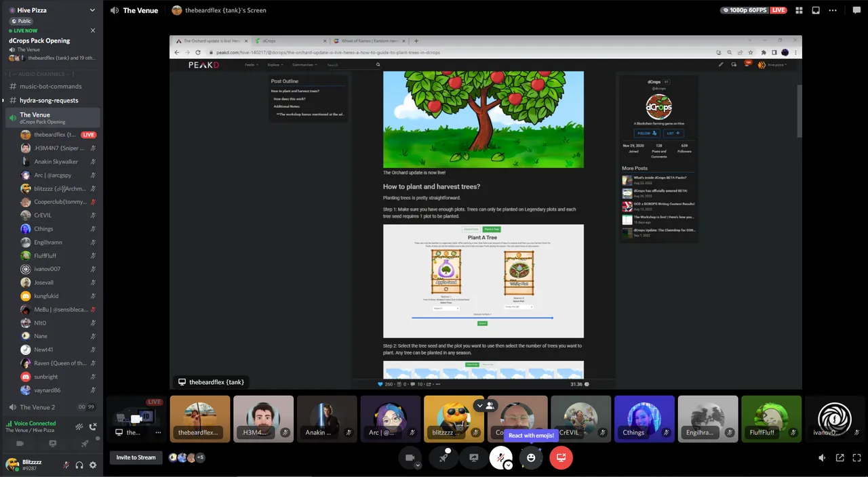Open the Hive Pizza server menu chevron

92,10
